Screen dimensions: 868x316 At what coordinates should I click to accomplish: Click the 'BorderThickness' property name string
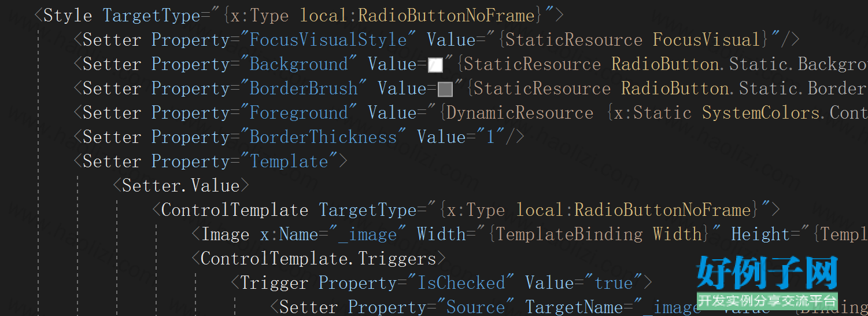click(x=323, y=137)
